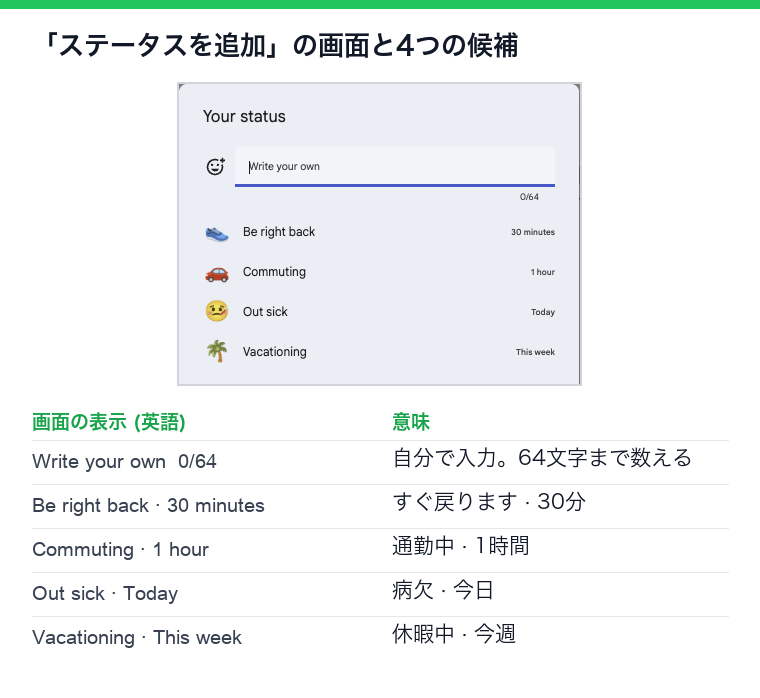760x698 pixels.
Task: Click table cell "Be right back · 30 minutes"
Action: click(x=148, y=506)
